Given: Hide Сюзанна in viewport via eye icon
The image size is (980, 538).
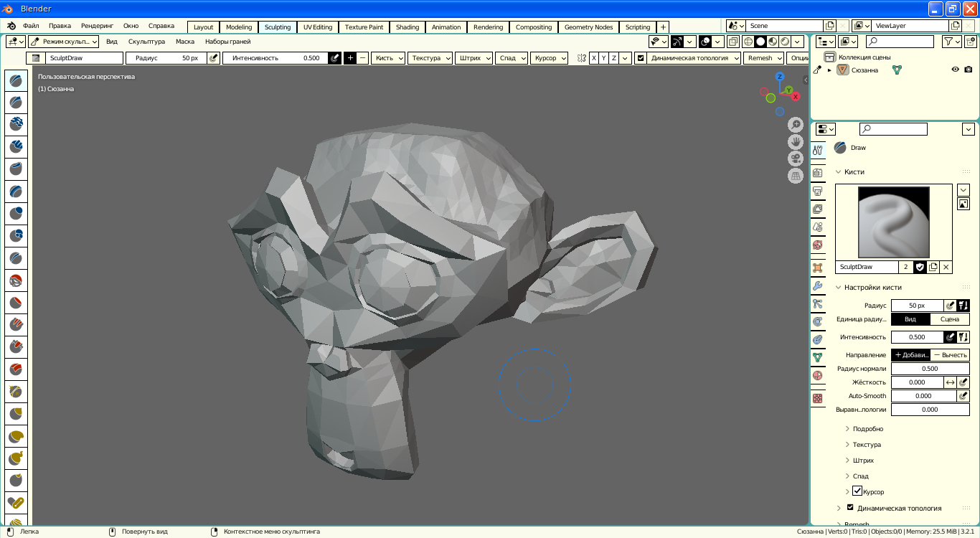Looking at the screenshot, I should [x=956, y=70].
